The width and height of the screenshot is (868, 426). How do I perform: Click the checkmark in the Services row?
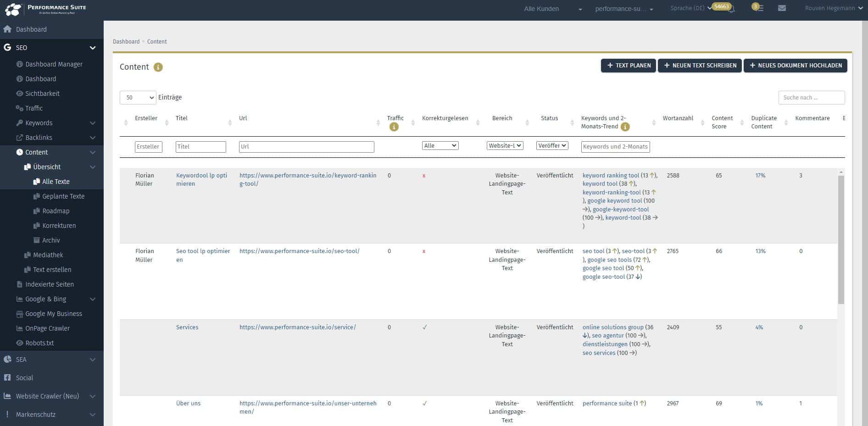[x=425, y=327]
